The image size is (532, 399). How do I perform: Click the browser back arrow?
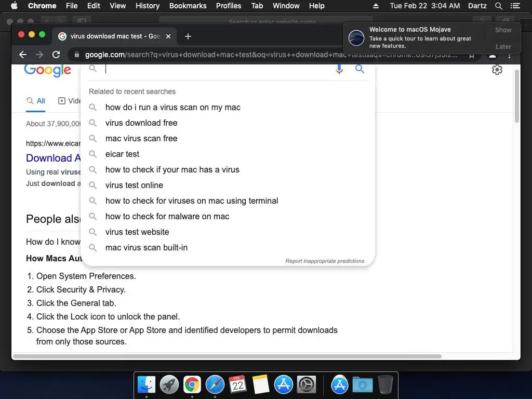pyautogui.click(x=23, y=55)
